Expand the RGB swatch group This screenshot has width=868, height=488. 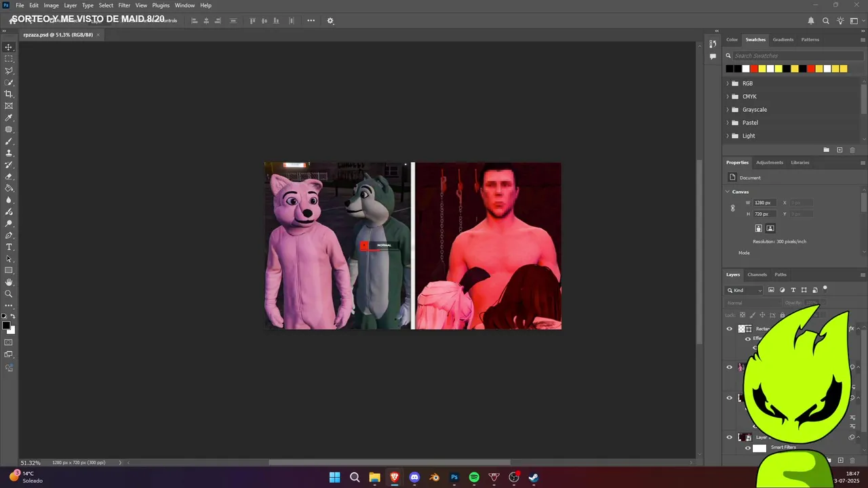click(728, 83)
